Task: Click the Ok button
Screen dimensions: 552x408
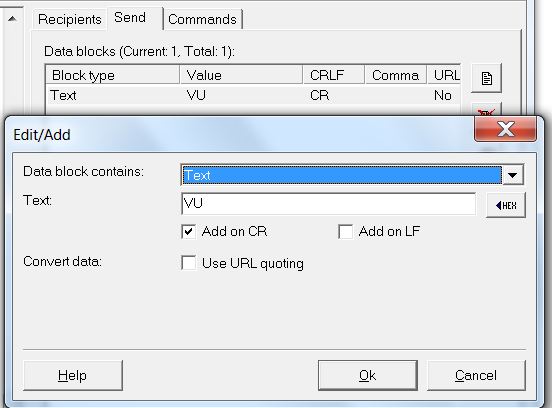Action: [368, 375]
